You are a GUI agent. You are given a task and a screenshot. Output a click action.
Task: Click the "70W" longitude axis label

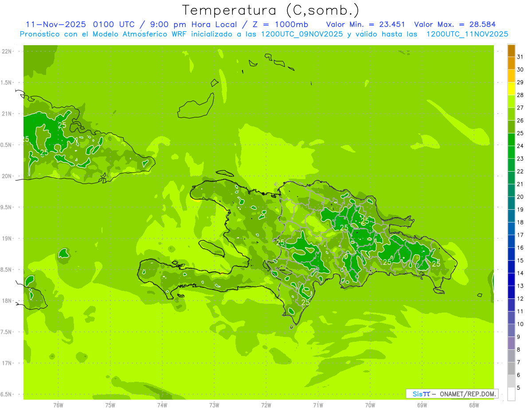click(370, 405)
